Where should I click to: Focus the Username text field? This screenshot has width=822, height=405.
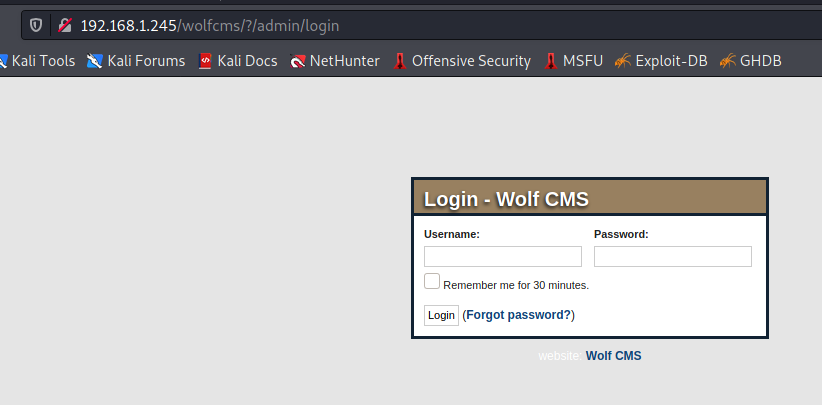pyautogui.click(x=502, y=257)
